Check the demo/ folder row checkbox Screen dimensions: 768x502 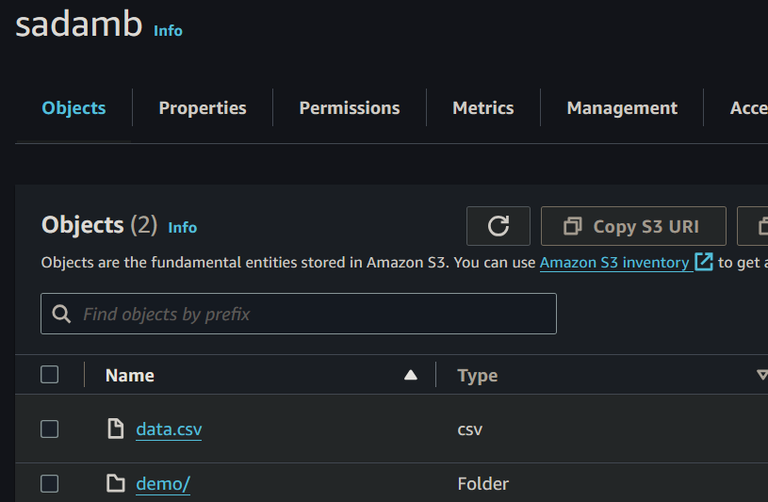point(50,484)
